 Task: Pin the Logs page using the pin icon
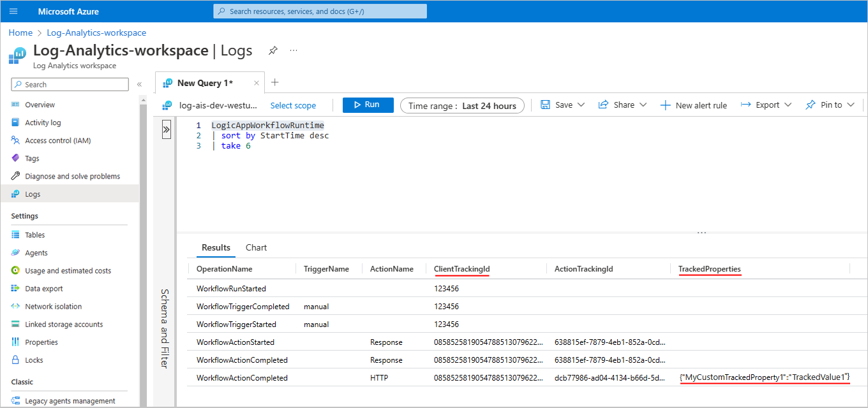(x=273, y=50)
